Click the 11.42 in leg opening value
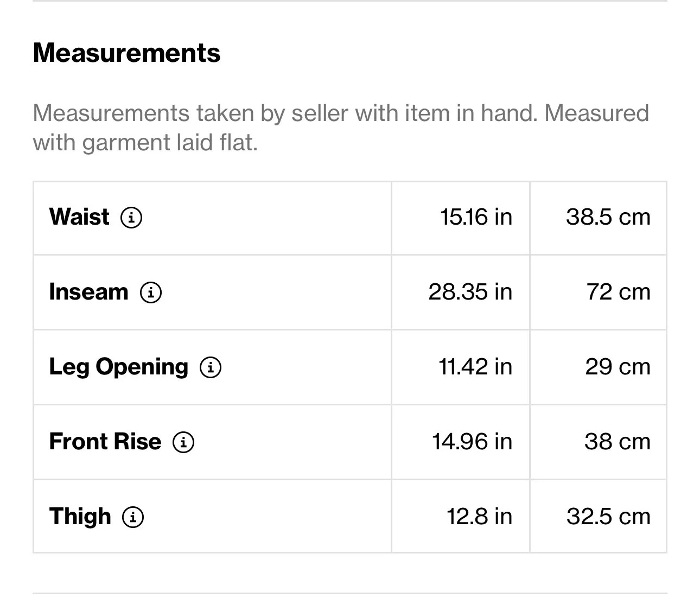The image size is (700, 598). click(475, 367)
